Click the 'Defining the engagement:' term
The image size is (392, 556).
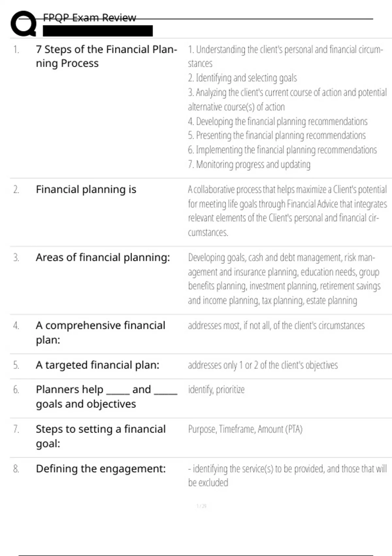101,469
